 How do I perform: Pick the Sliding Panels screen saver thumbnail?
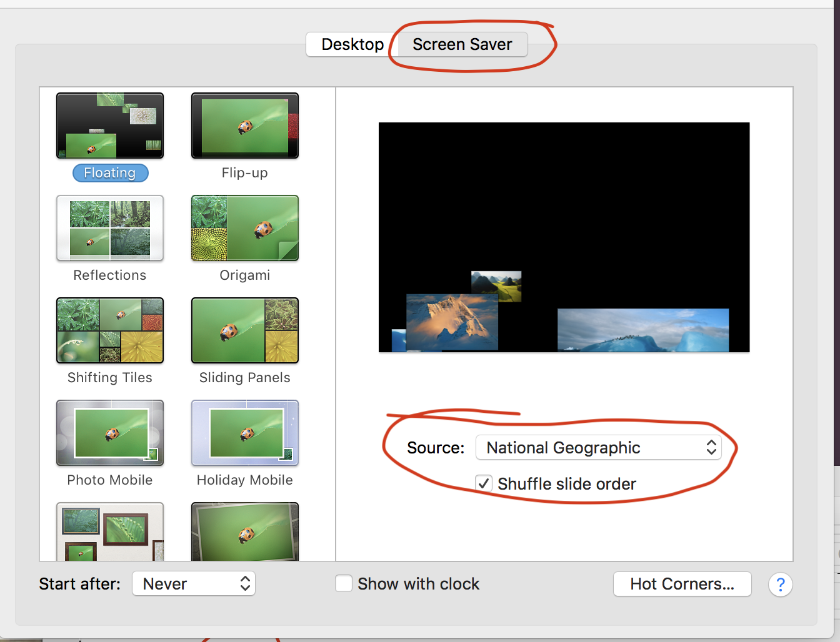click(245, 330)
